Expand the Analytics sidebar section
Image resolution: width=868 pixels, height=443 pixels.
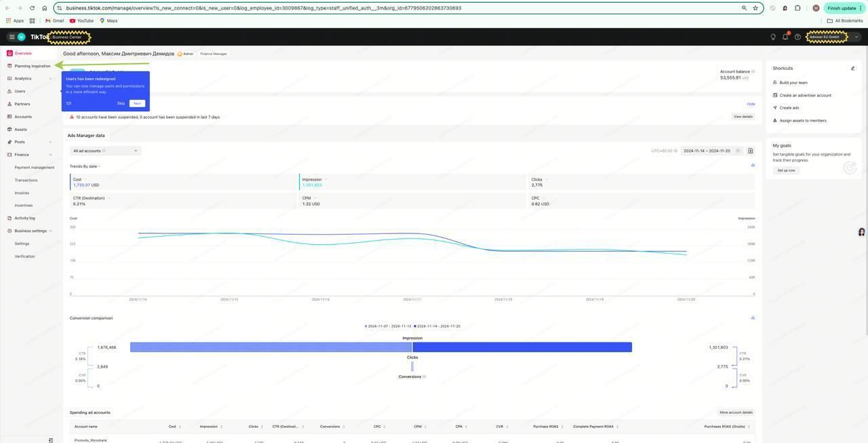pos(50,79)
